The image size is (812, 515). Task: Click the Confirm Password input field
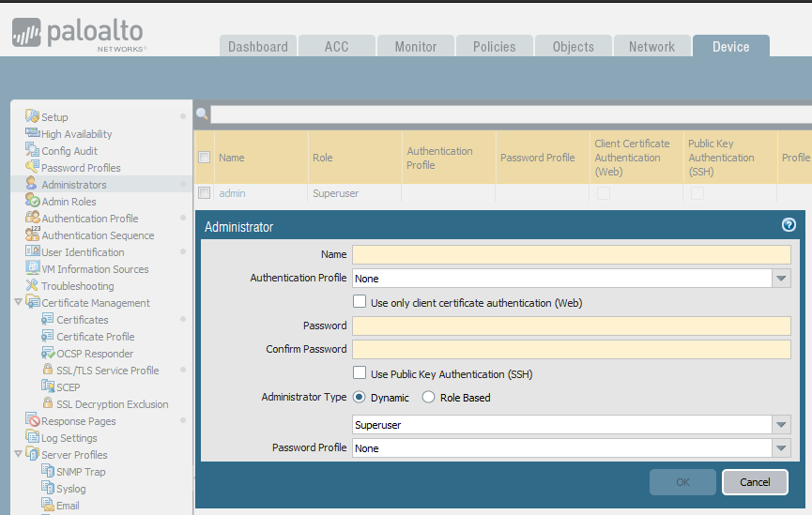click(x=571, y=349)
